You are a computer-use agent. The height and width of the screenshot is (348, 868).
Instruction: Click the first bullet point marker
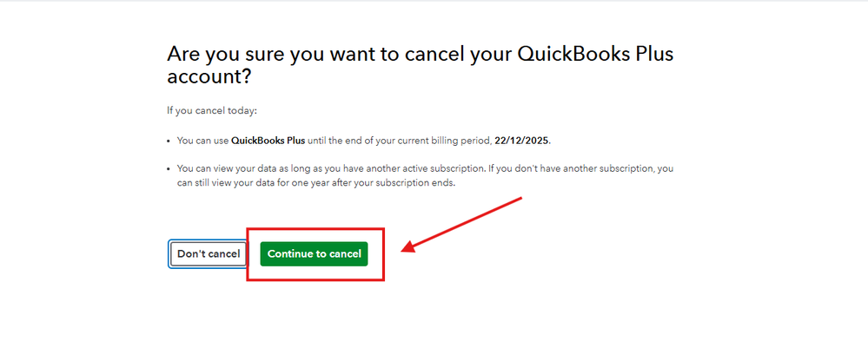coord(169,140)
